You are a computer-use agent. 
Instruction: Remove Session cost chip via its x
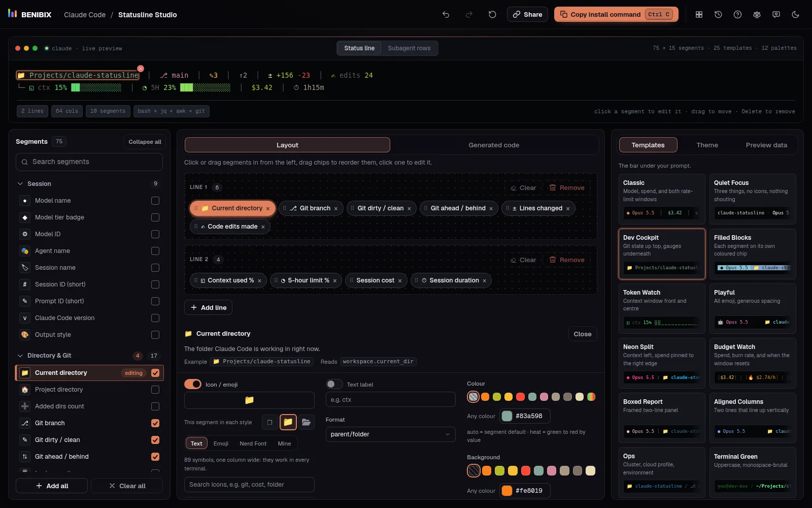coord(400,281)
